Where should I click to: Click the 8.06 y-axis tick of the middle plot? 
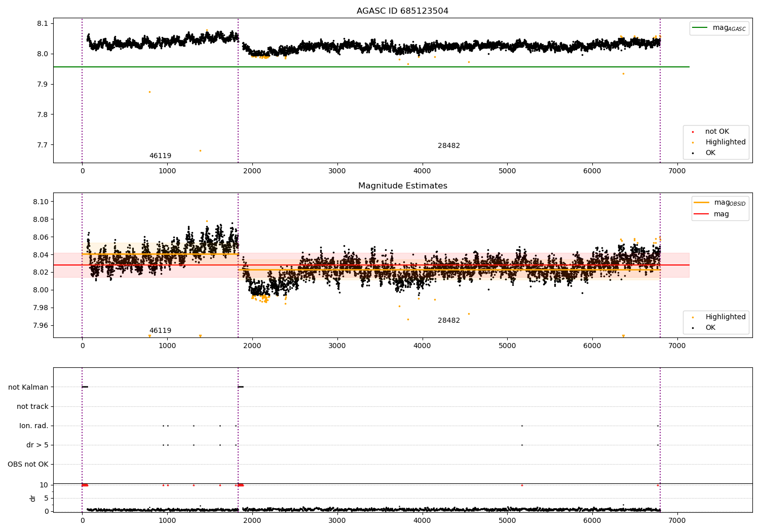click(41, 237)
